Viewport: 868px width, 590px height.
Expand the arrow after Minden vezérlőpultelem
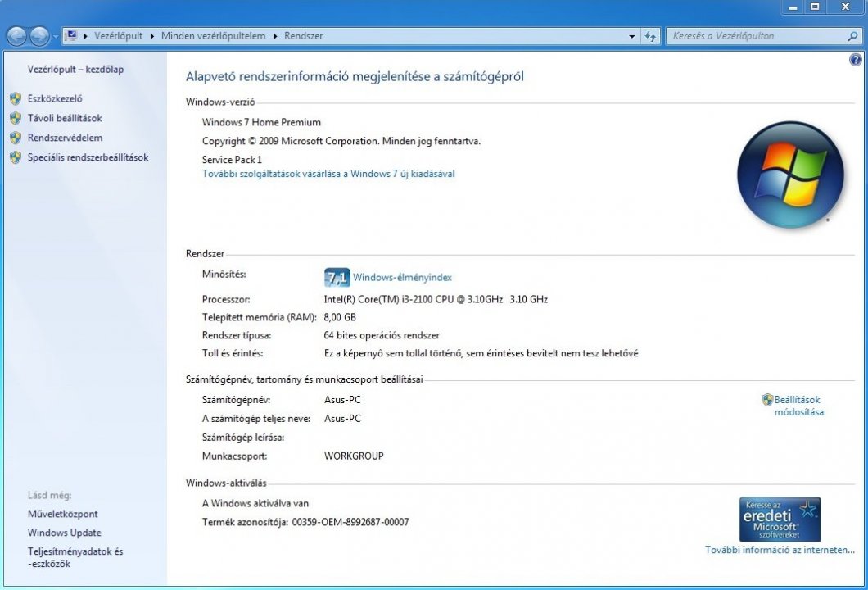pos(275,36)
